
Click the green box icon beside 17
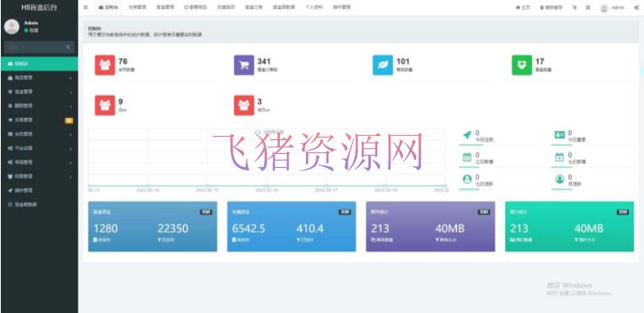(522, 65)
